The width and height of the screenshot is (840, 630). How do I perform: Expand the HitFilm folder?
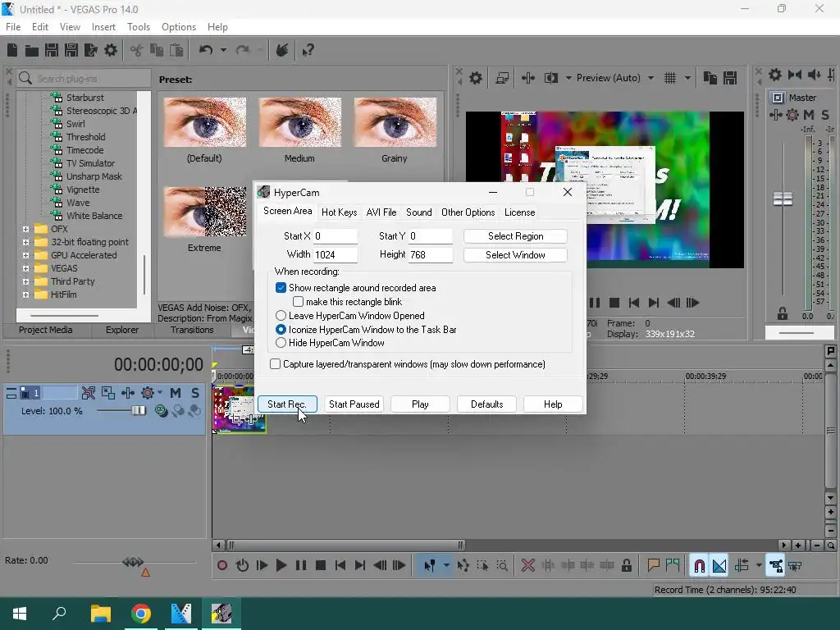[x=25, y=294]
